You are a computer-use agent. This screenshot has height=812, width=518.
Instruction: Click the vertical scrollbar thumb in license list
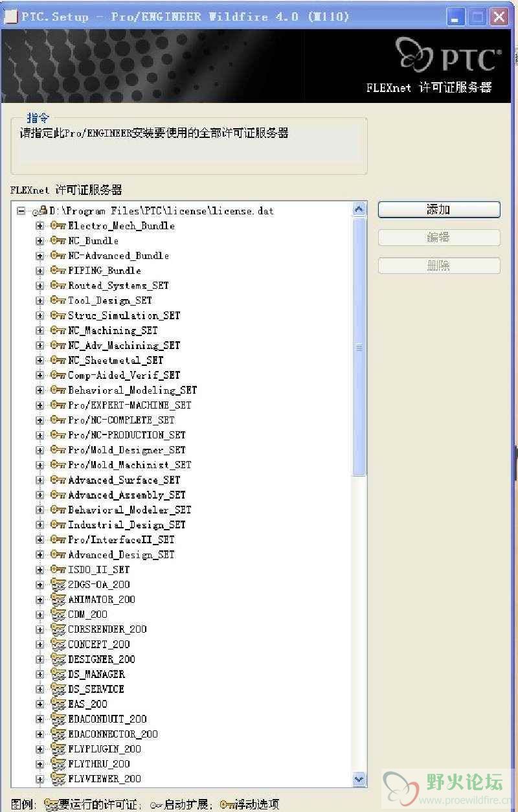[359, 347]
